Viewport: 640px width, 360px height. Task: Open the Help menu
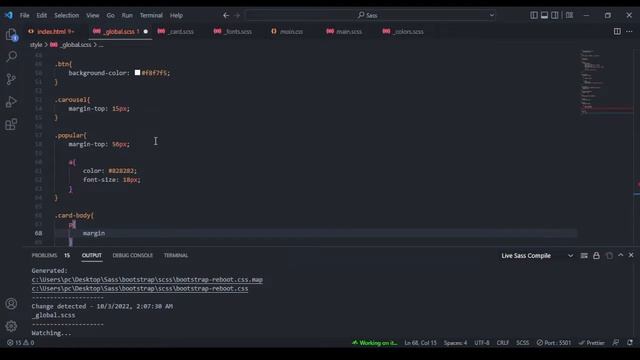176,15
